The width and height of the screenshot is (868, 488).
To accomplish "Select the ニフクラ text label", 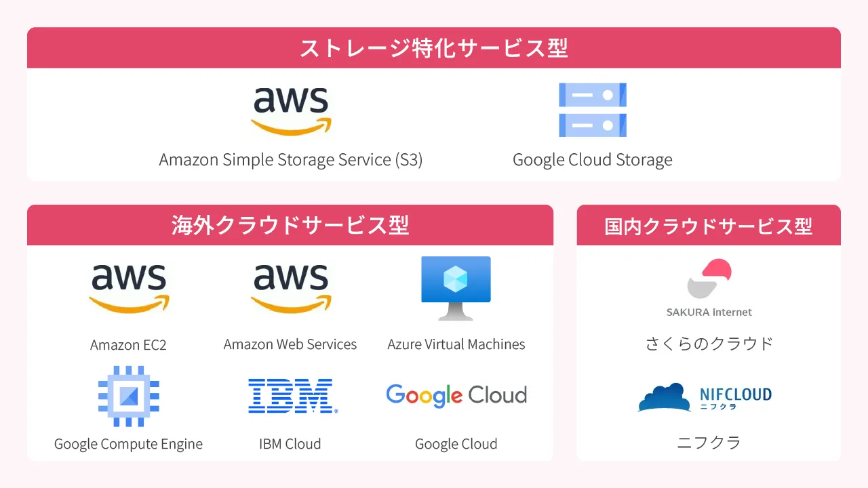I will coord(709,443).
